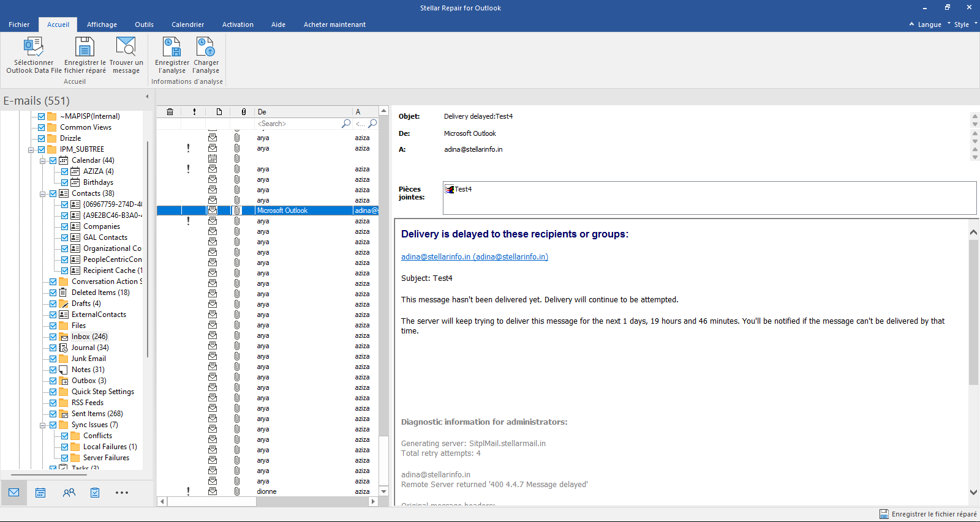
Task: Open more options ellipsis in navigation bar
Action: click(x=122, y=493)
